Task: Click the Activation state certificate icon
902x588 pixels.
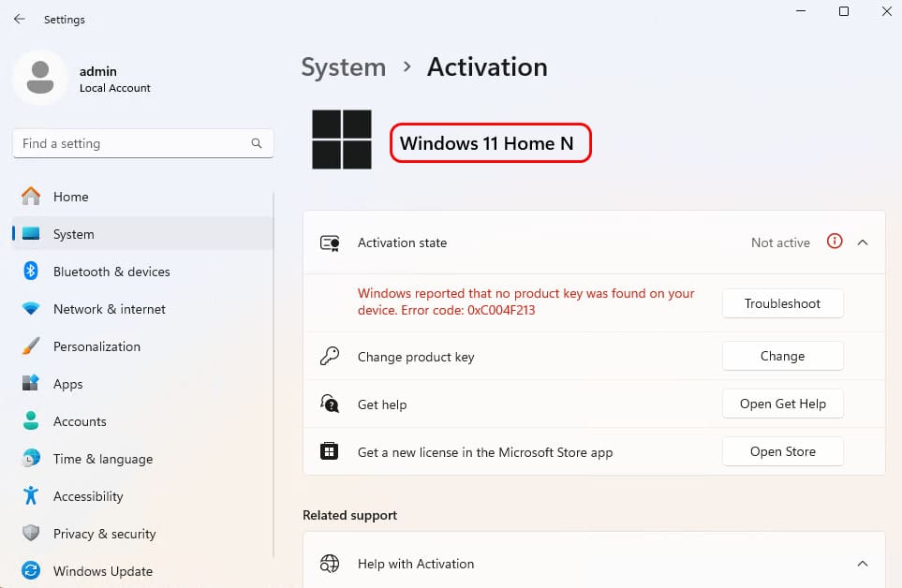Action: pyautogui.click(x=330, y=243)
